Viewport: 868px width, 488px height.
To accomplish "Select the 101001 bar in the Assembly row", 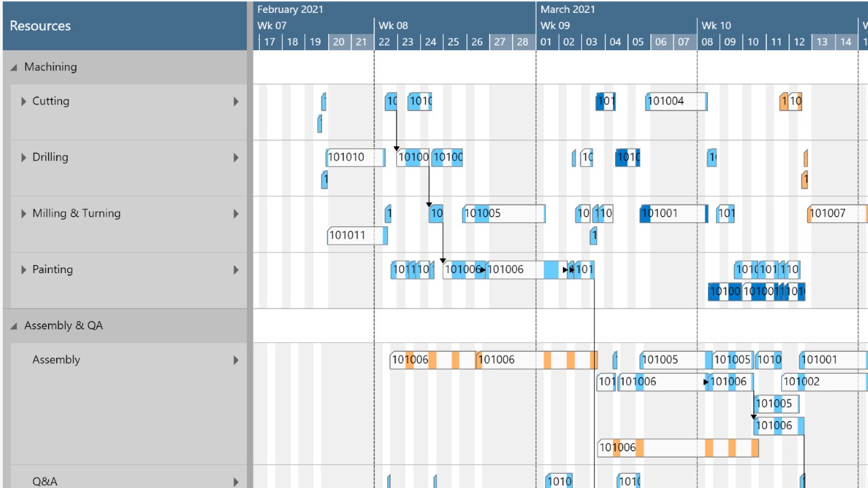I will pyautogui.click(x=833, y=360).
